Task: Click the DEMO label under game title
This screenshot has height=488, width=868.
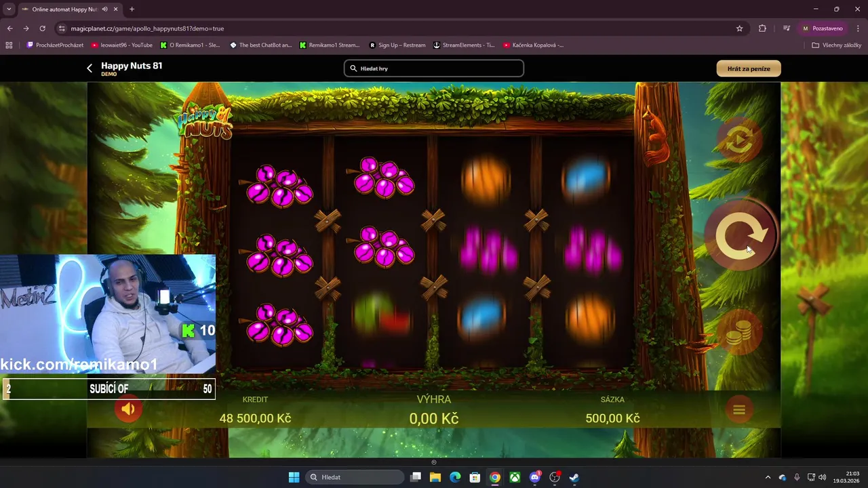Action: 108,75
